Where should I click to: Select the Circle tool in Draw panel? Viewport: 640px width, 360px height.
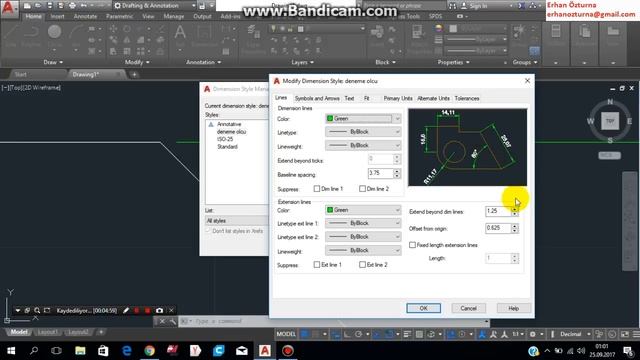54,32
